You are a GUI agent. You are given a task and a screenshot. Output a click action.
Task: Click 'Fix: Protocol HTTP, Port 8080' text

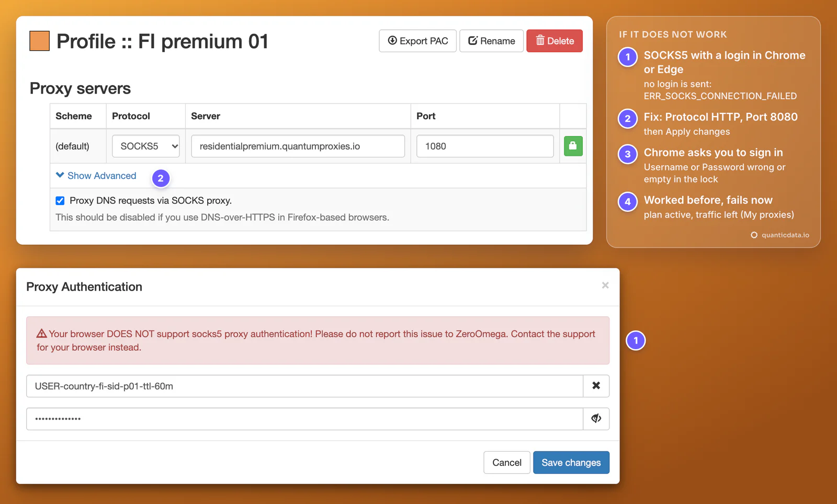(721, 117)
